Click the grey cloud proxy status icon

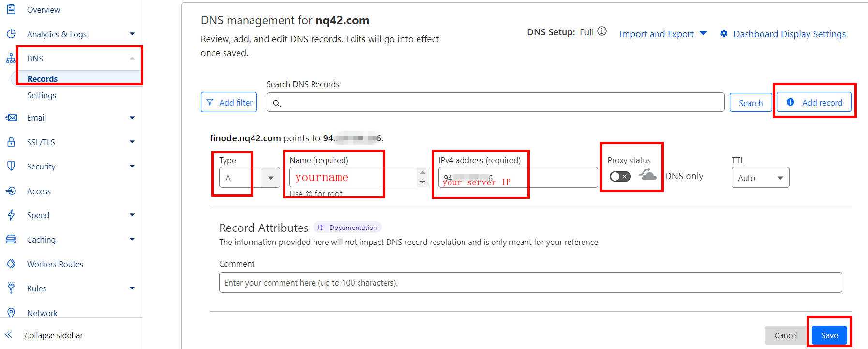point(647,175)
